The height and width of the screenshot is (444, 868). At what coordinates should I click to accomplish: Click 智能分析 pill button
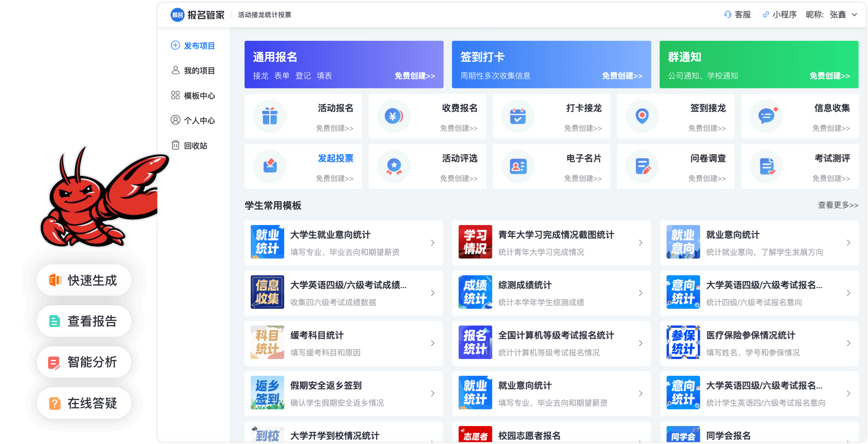[x=84, y=362]
